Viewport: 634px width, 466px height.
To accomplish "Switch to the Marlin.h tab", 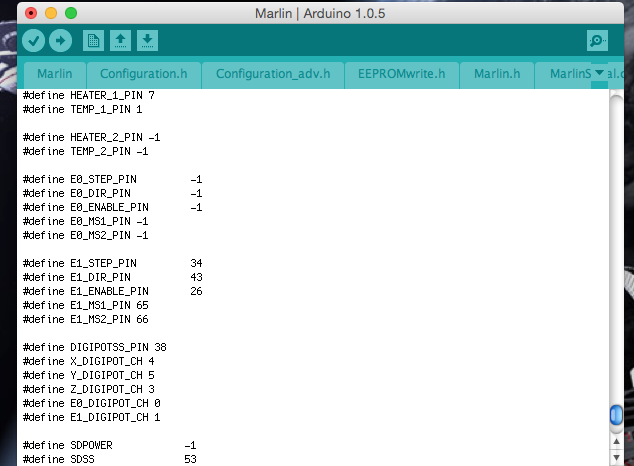I will click(496, 75).
